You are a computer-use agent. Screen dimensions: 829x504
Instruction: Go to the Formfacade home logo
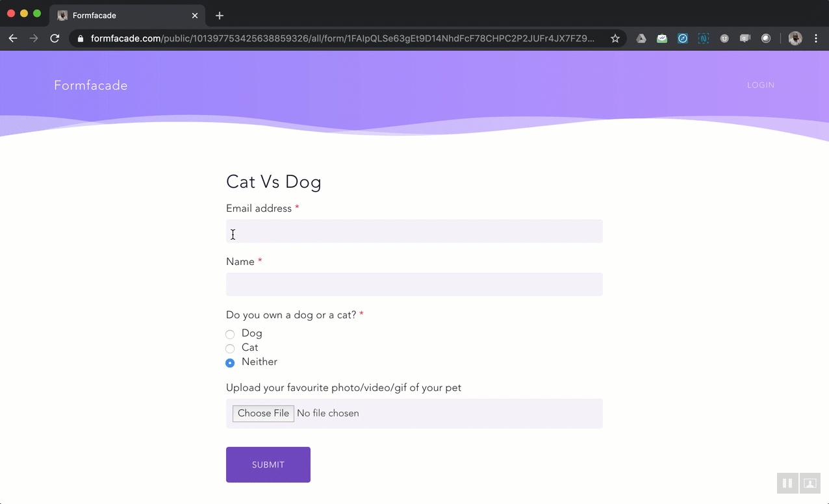pos(91,86)
